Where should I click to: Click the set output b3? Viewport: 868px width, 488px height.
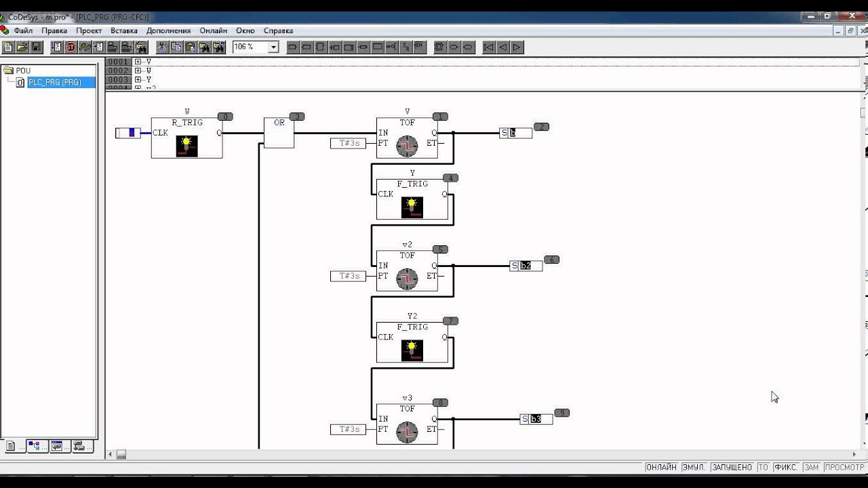(536, 419)
